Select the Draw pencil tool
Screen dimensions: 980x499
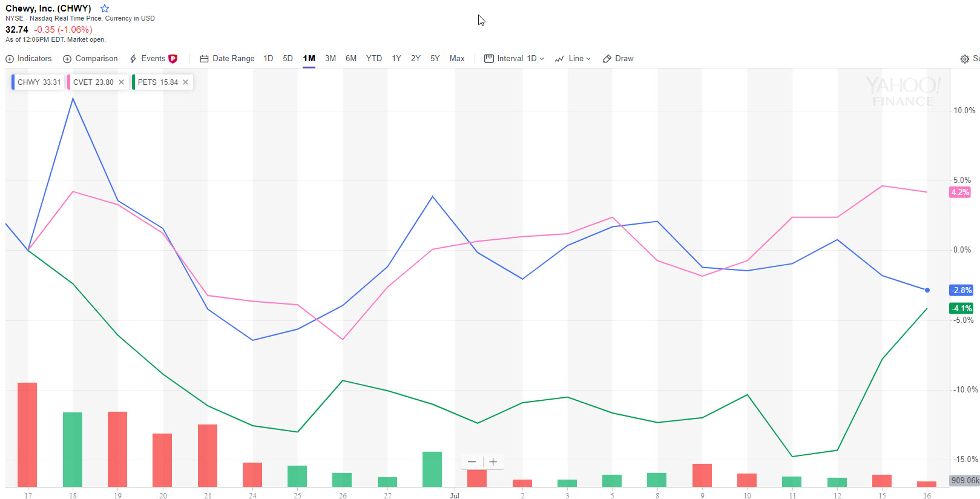click(607, 59)
